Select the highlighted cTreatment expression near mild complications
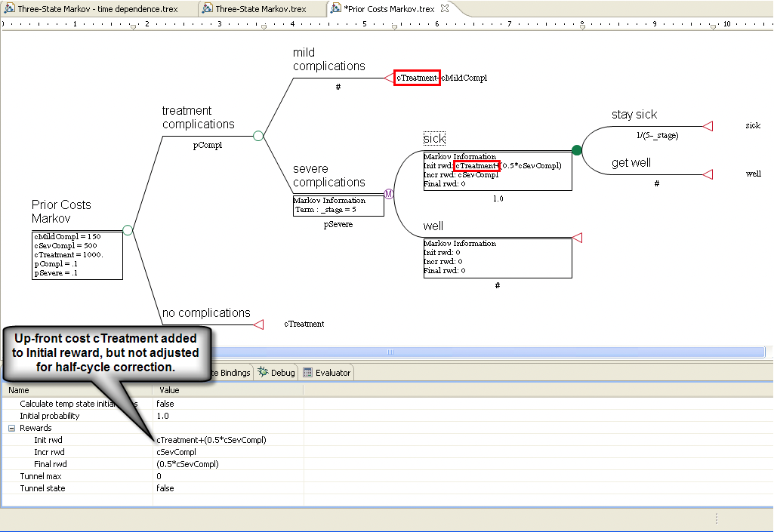Image resolution: width=774 pixels, height=532 pixels. pyautogui.click(x=417, y=77)
